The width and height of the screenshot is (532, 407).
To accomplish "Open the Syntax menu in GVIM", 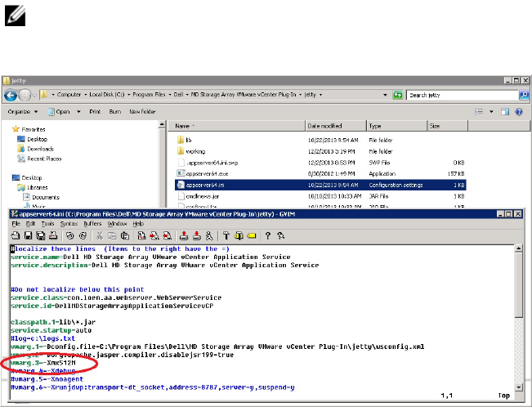I will point(67,223).
